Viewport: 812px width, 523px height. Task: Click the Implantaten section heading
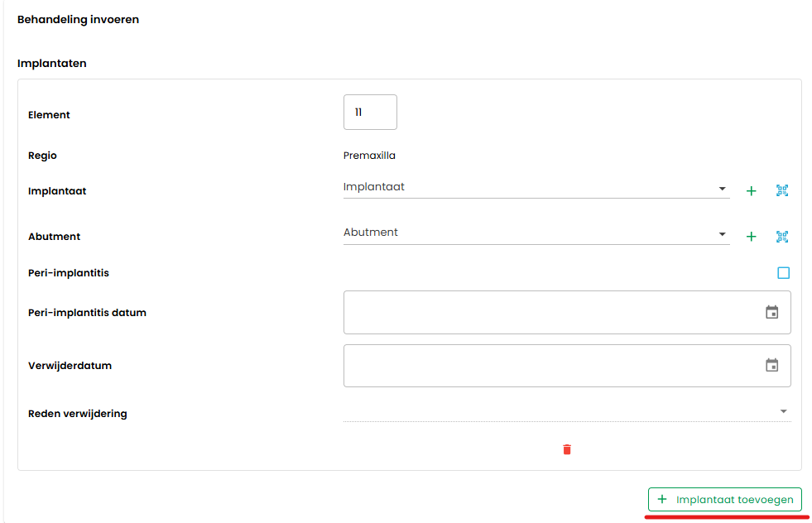[x=52, y=63]
